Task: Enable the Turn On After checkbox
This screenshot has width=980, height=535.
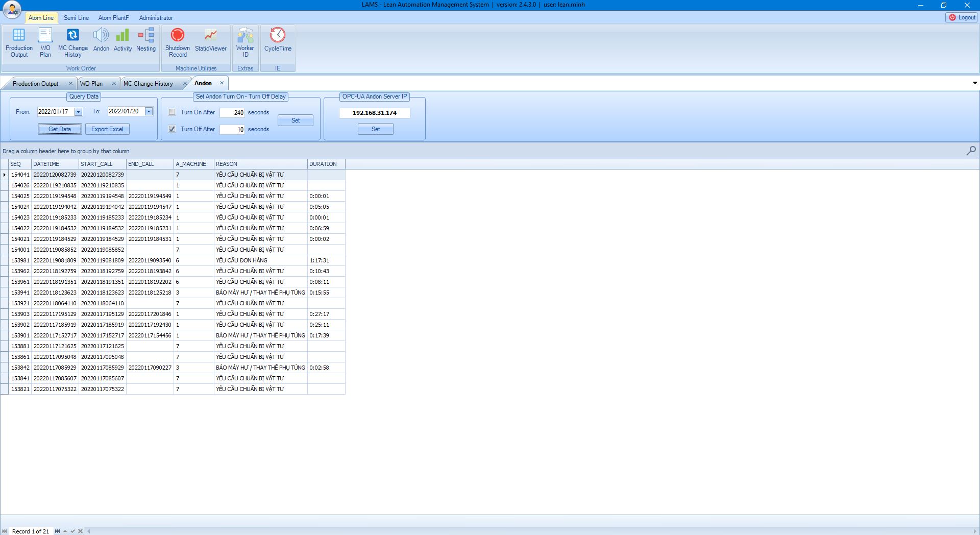Action: tap(172, 112)
